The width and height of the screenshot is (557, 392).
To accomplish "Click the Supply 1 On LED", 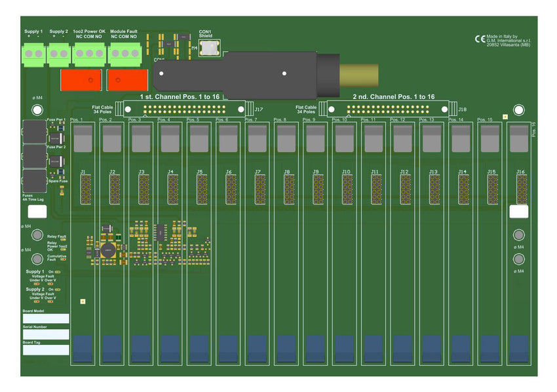I will coord(58,271).
